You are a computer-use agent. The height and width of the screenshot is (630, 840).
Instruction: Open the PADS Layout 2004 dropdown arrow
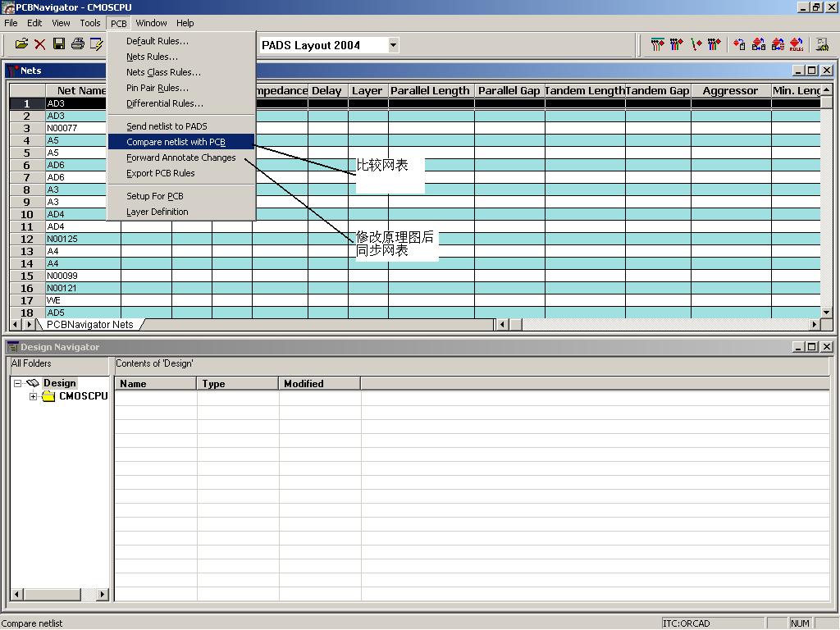click(393, 45)
